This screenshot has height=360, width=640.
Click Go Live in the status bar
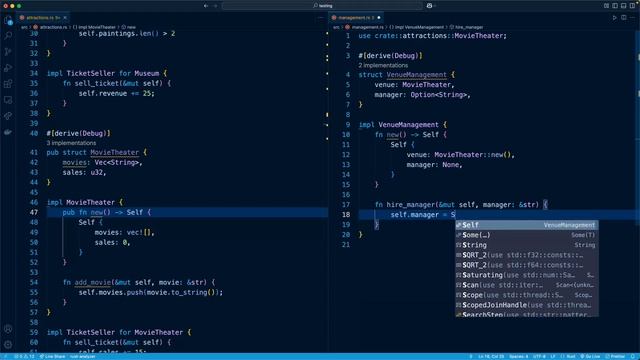pos(590,357)
